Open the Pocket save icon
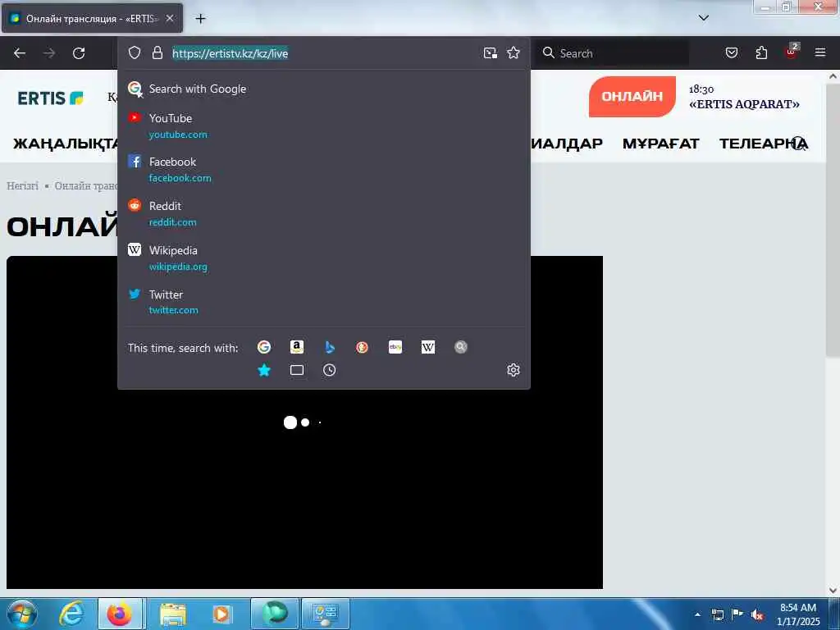Viewport: 840px width, 630px height. click(x=732, y=52)
